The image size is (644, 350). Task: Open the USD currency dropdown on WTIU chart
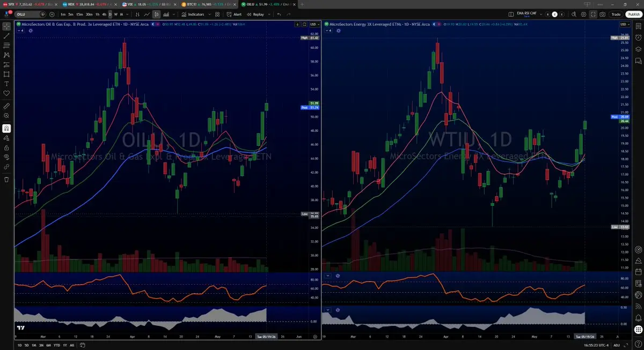tap(625, 24)
